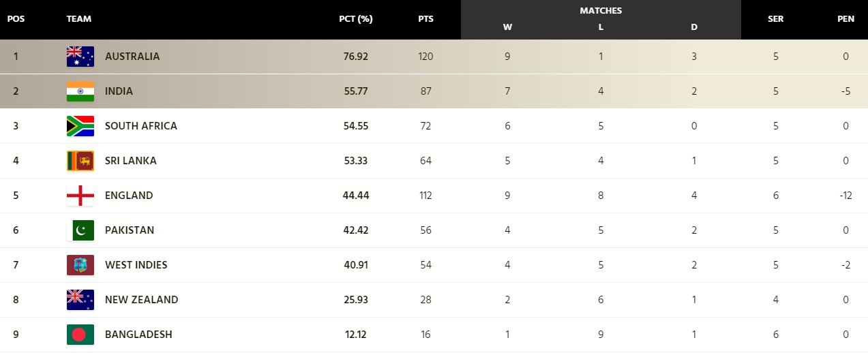Screen dimensions: 868x353
Task: Click the Australia flag icon
Action: click(x=80, y=57)
